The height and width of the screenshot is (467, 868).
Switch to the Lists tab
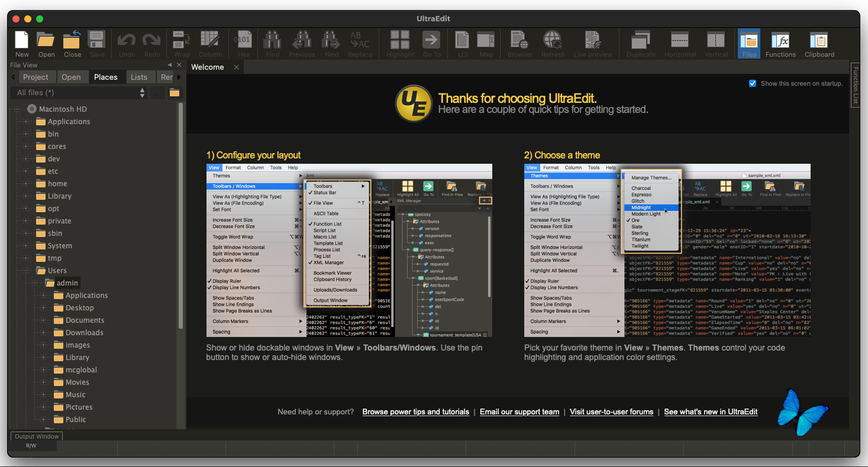(x=139, y=77)
